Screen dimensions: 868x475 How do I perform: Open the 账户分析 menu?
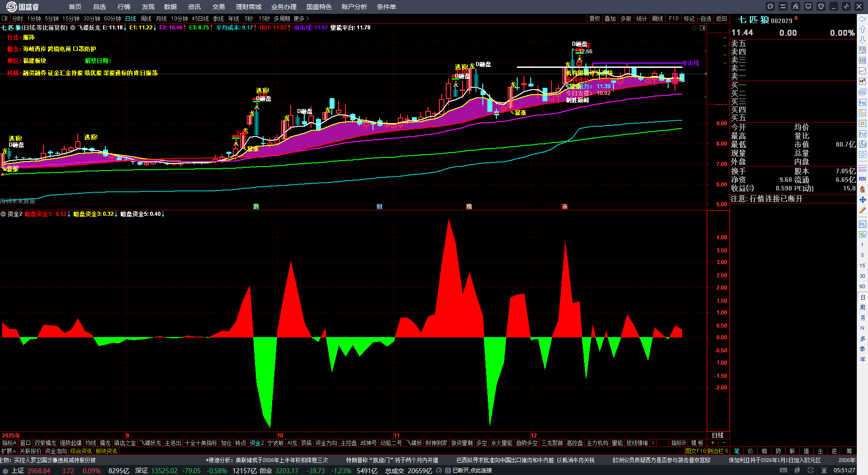point(354,7)
